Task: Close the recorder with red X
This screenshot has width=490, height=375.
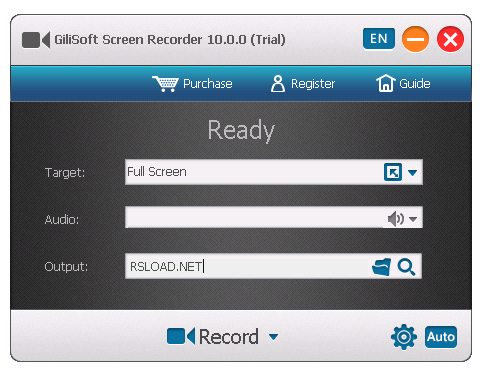Action: coord(450,39)
